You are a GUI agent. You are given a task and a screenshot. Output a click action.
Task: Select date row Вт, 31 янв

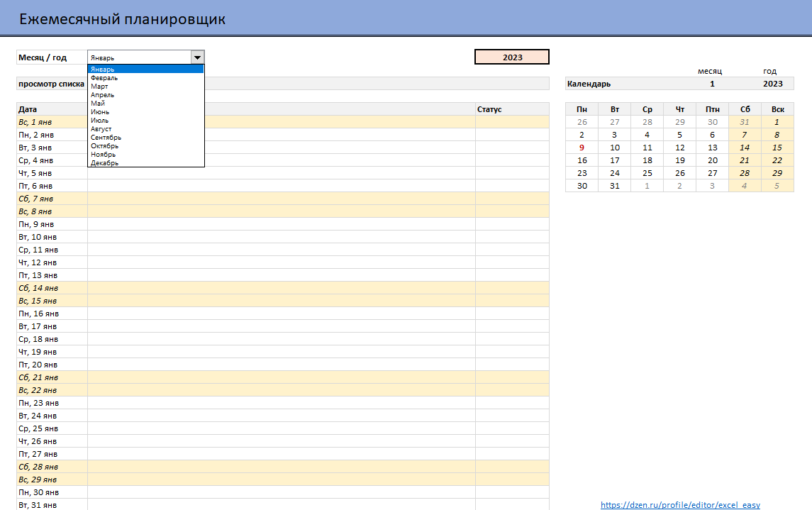coord(52,505)
